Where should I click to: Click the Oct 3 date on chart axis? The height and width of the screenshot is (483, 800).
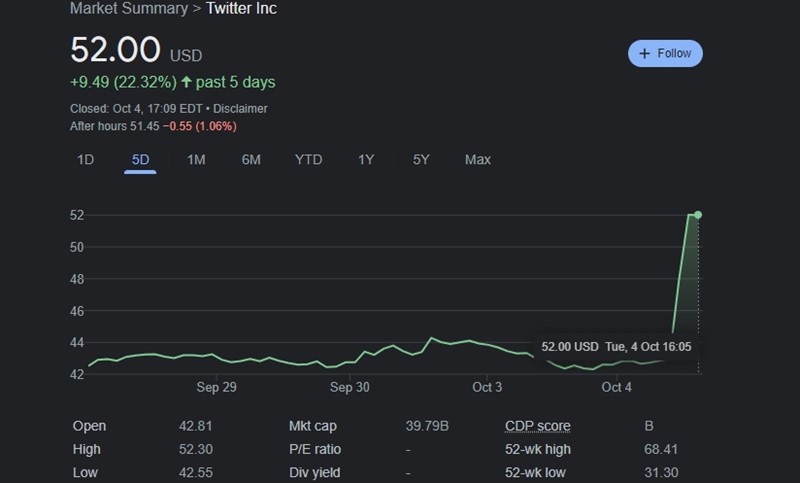(487, 387)
